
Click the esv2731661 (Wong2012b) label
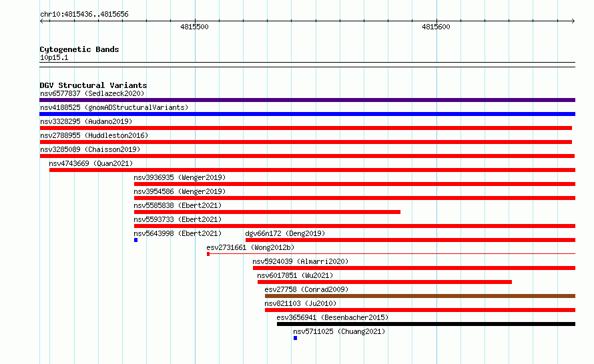pos(250,247)
